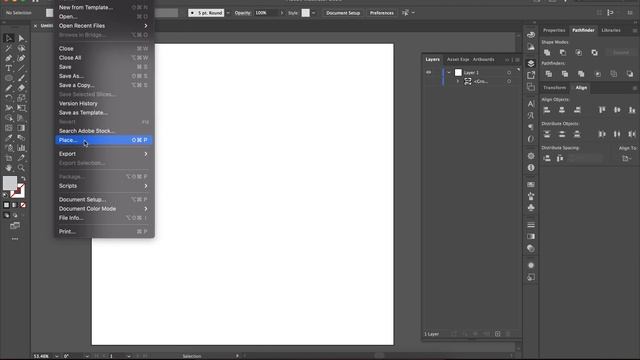The image size is (640, 360).
Task: Open Layers panel from dock strip
Action: [531, 63]
